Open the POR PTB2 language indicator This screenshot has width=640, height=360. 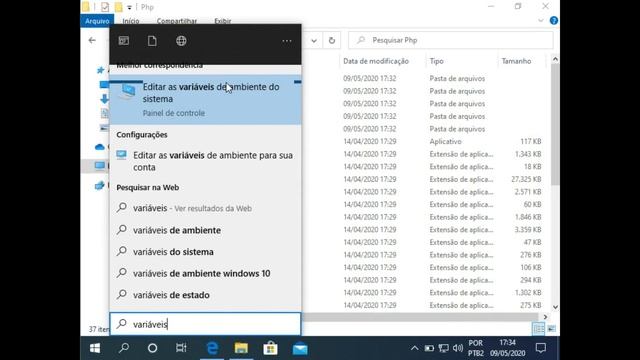click(476, 348)
